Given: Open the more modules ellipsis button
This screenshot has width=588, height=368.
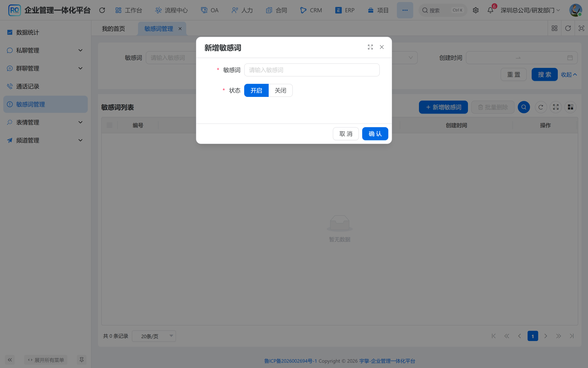Looking at the screenshot, I should coord(405,10).
